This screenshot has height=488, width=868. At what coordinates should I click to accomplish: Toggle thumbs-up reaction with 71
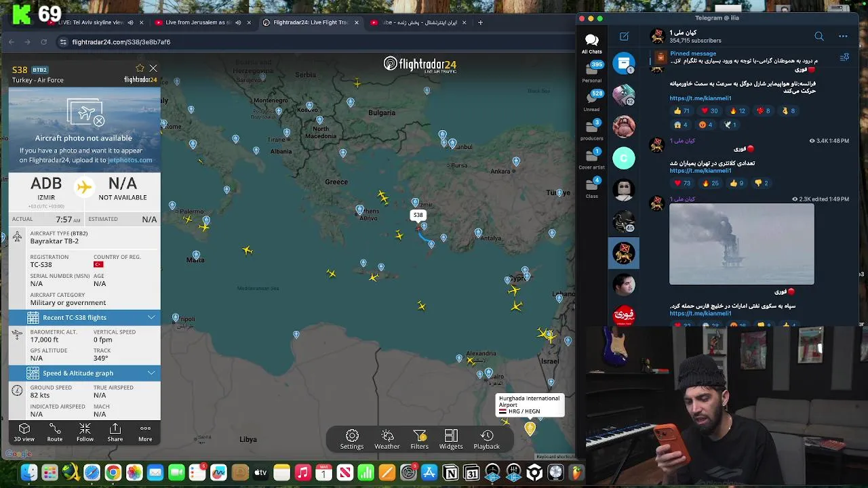pyautogui.click(x=682, y=111)
